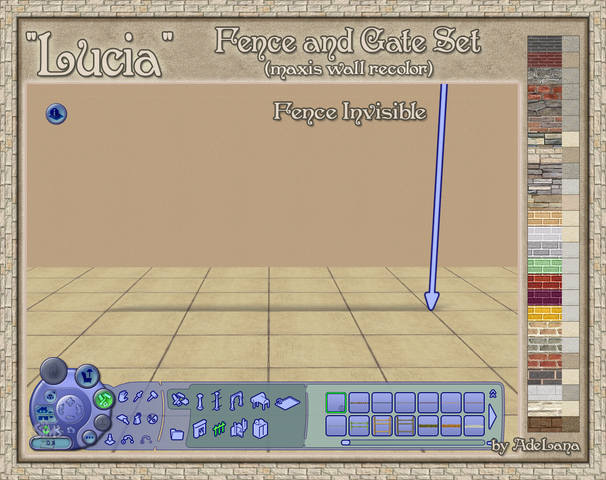
Task: Toggle the walls view button
Action: [45, 414]
